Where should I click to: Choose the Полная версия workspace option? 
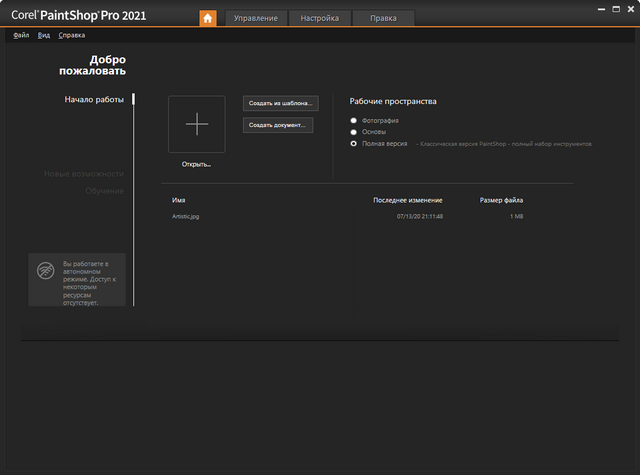tap(353, 144)
